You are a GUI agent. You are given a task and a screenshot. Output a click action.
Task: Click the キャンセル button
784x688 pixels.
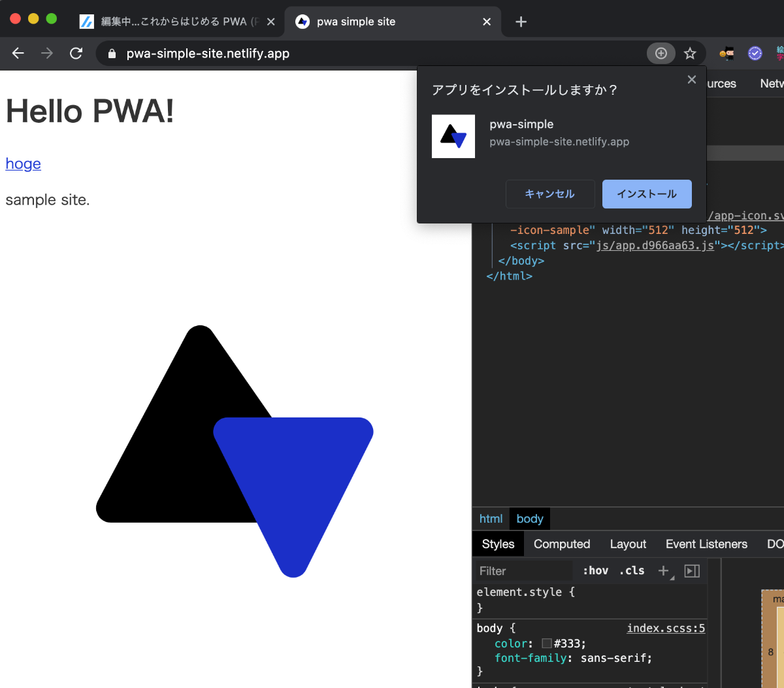pos(550,194)
